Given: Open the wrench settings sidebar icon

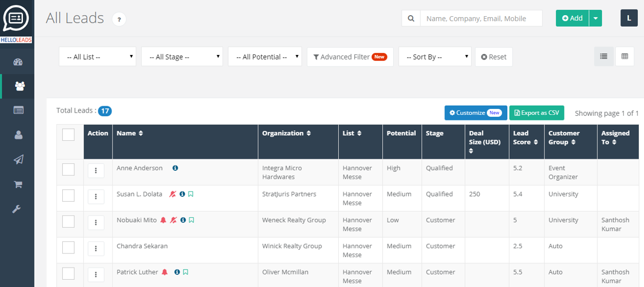Looking at the screenshot, I should [x=18, y=209].
